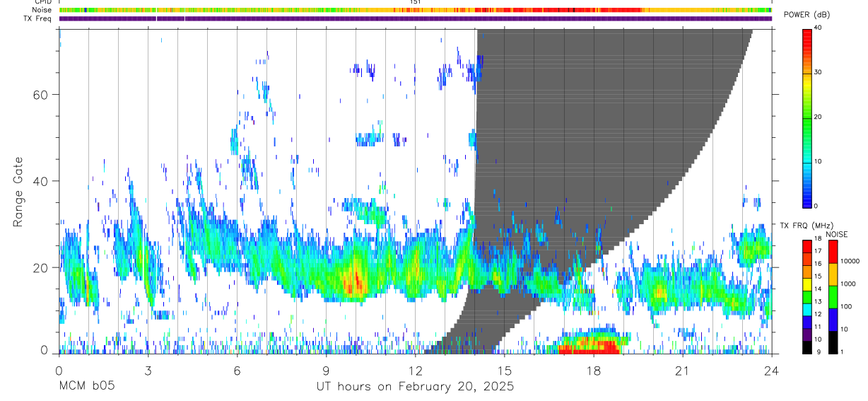Click the 3 tick on the UT hours axis
The width and height of the screenshot is (868, 401).
click(x=148, y=371)
